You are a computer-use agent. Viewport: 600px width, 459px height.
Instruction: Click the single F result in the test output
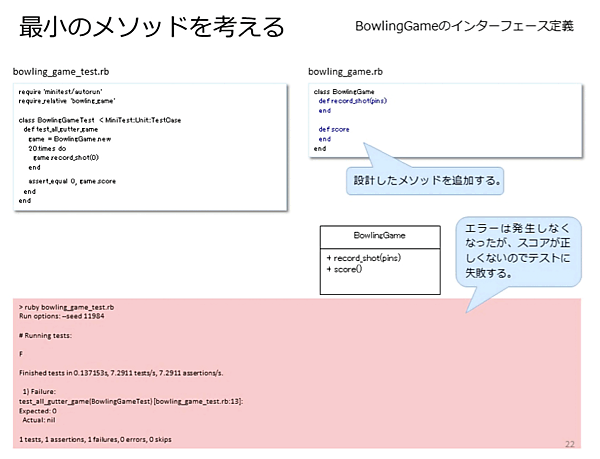[21, 354]
